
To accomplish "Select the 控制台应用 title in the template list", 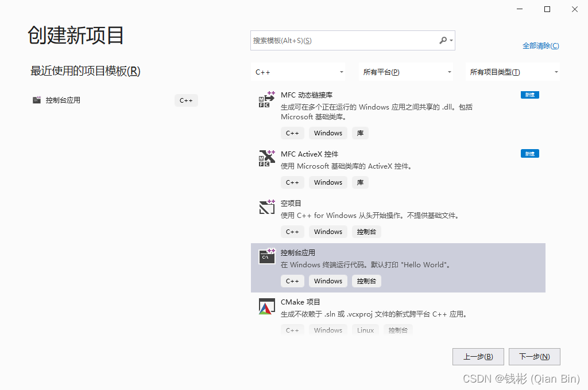I will point(298,252).
